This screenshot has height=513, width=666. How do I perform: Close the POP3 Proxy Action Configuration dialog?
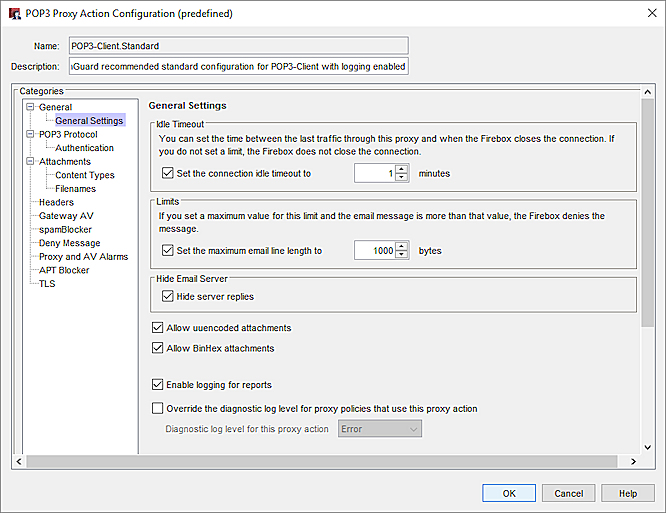[652, 13]
